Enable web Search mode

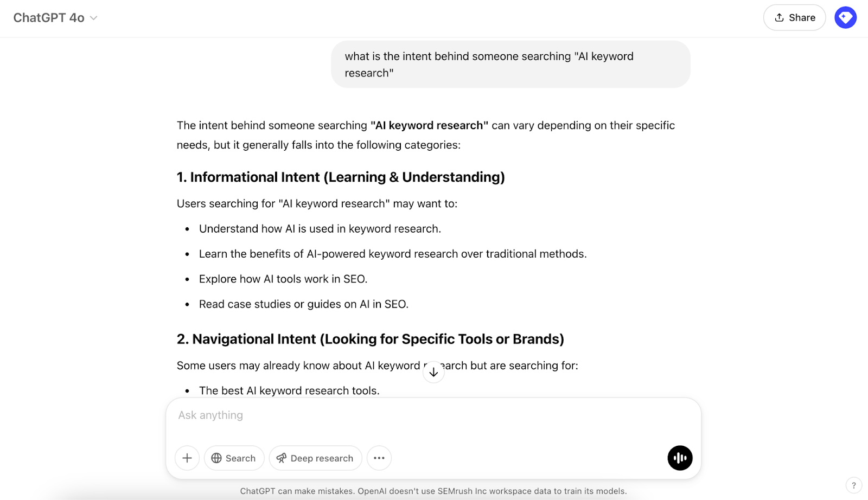tap(234, 458)
